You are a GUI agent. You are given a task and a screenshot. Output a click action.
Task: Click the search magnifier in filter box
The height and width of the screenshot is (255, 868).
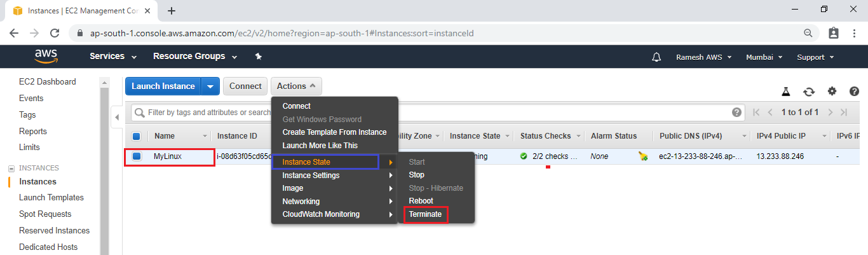tap(140, 113)
